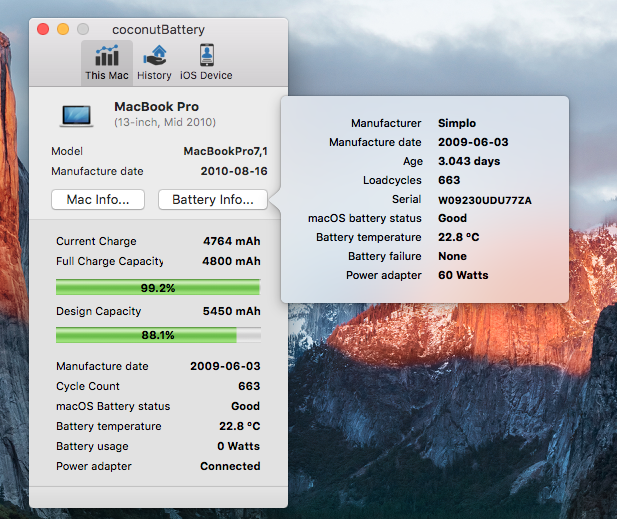Click the 88.1% capacity progress bar
617x519 pixels.
pos(158,335)
